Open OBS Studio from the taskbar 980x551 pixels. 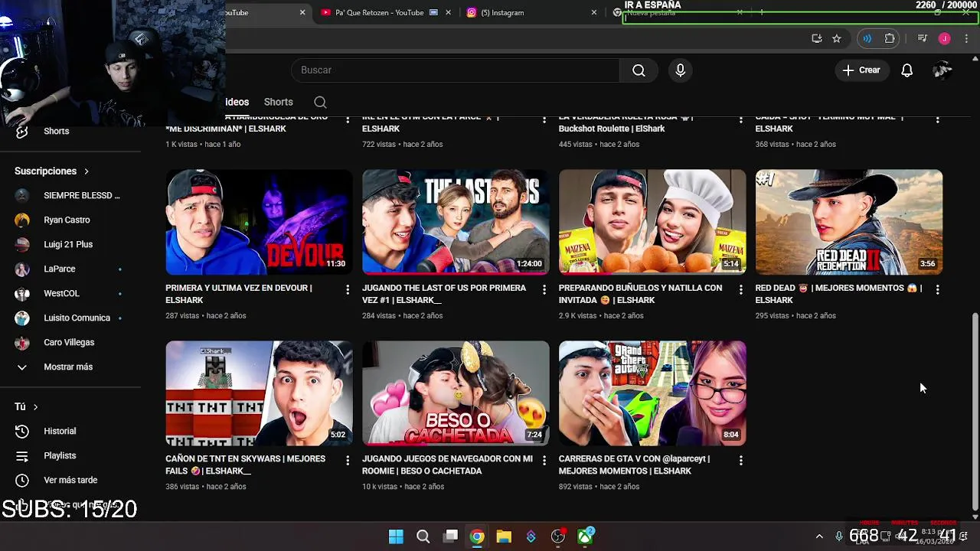point(558,536)
